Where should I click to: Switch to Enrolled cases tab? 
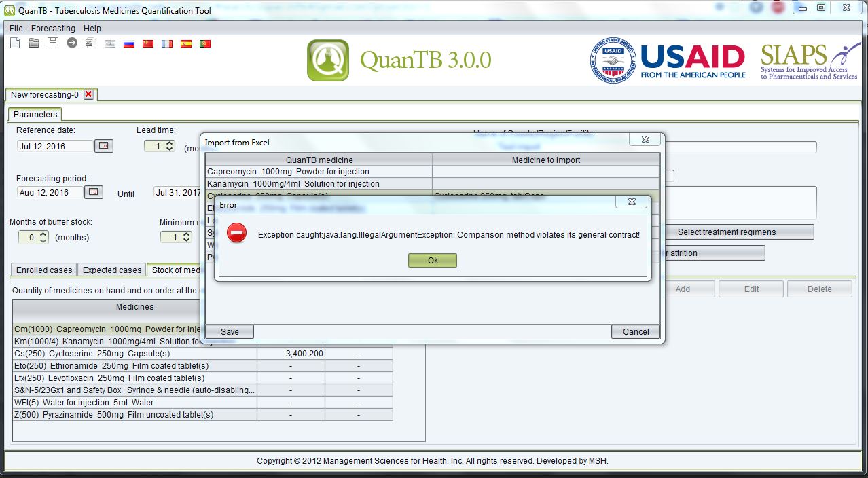[44, 270]
